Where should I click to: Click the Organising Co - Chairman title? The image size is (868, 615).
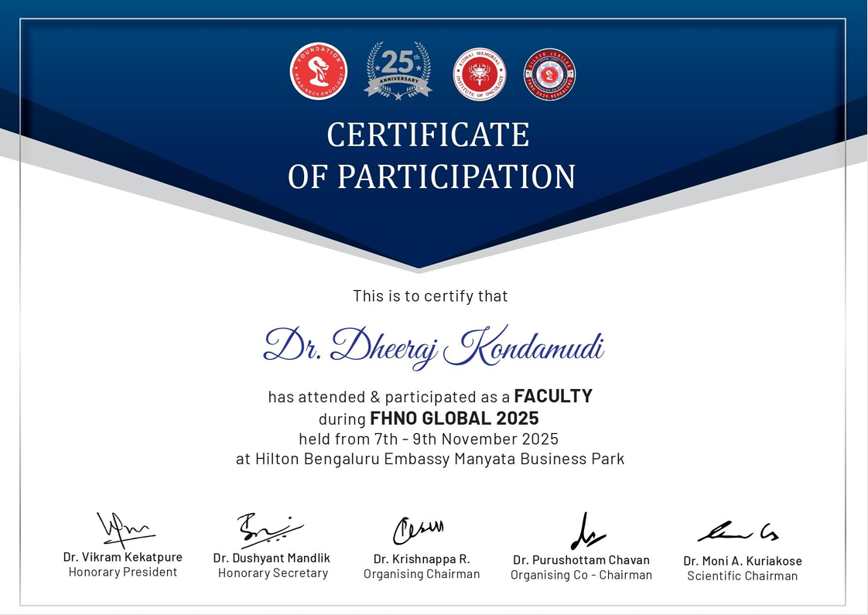581,575
